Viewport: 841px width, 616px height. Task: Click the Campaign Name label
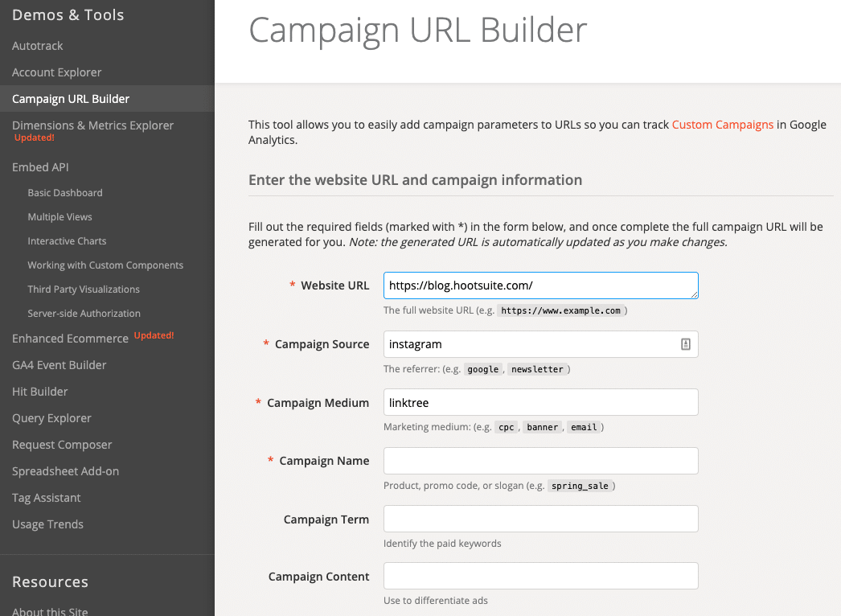(x=324, y=460)
